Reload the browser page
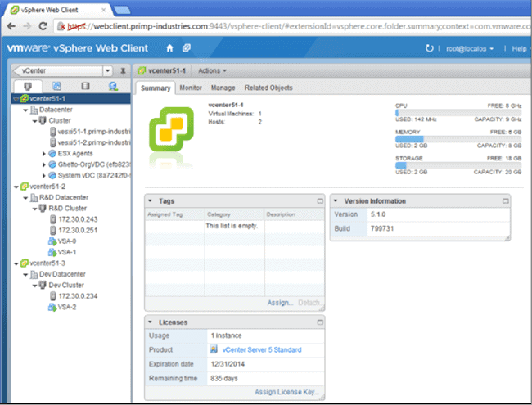532x405 pixels. click(x=43, y=26)
